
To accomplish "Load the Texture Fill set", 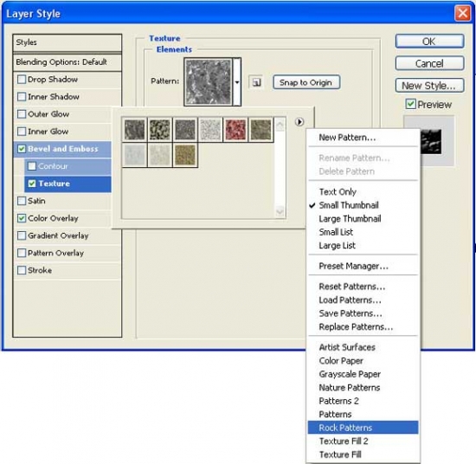I will (363, 454).
